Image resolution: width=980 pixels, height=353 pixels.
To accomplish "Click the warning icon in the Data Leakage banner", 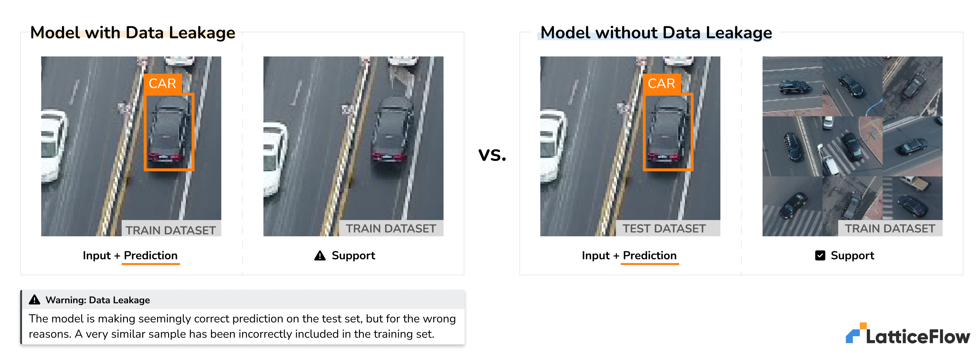I will 35,300.
